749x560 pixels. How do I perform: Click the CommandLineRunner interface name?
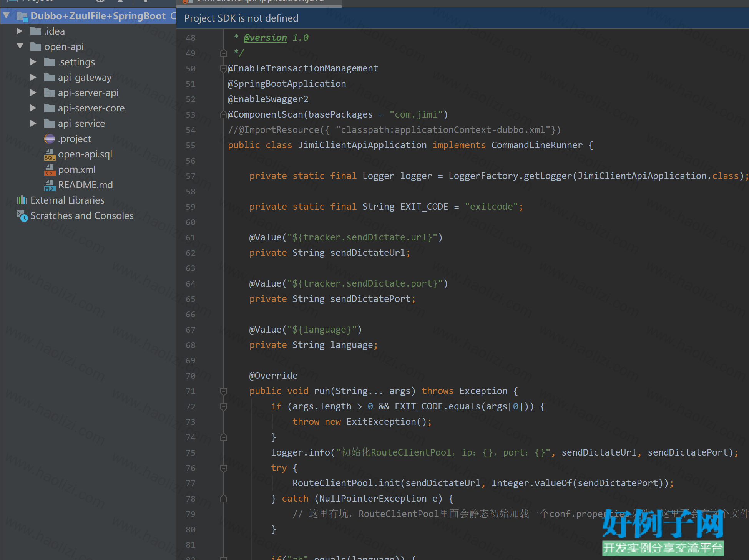pos(537,145)
